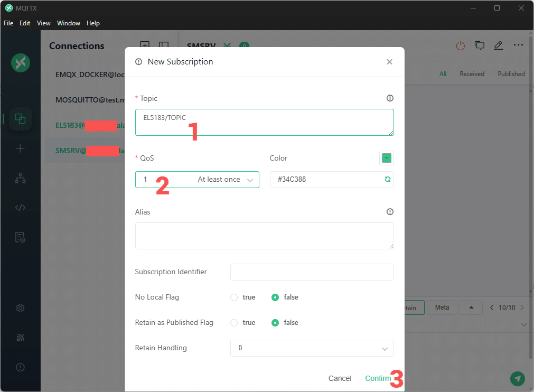Click the disconnect power icon for SMSRV
Viewport: 534px width, 392px height.
click(x=460, y=45)
